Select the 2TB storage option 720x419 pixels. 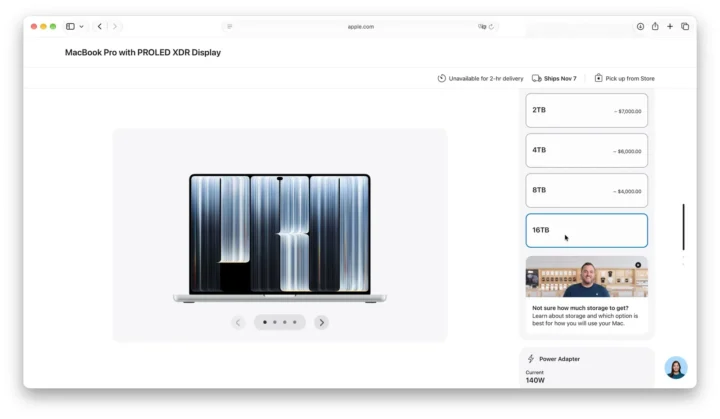click(586, 110)
